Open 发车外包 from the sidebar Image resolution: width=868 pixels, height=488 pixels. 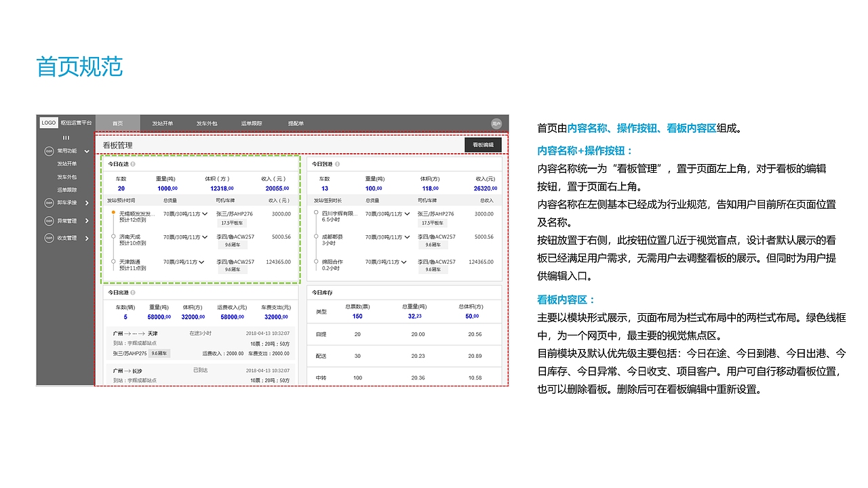click(x=66, y=176)
